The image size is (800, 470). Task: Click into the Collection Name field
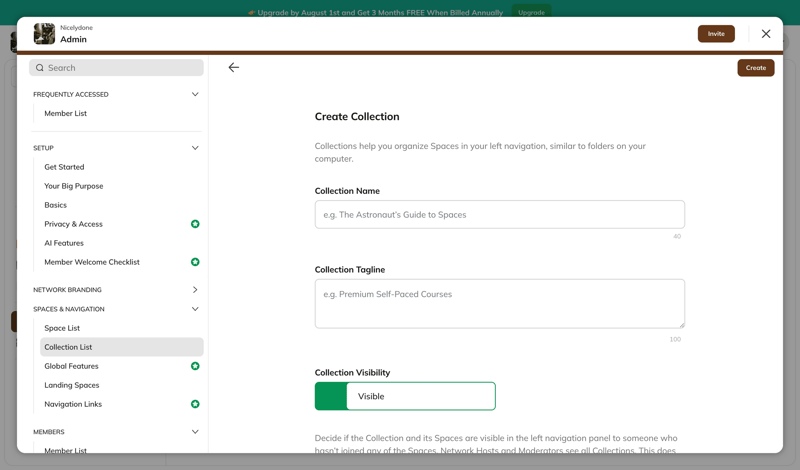pyautogui.click(x=499, y=214)
